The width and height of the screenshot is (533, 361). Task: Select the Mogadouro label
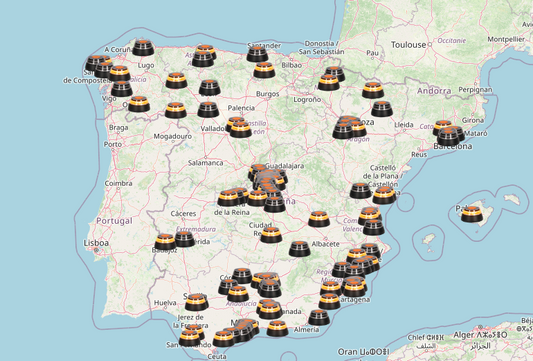(173, 137)
